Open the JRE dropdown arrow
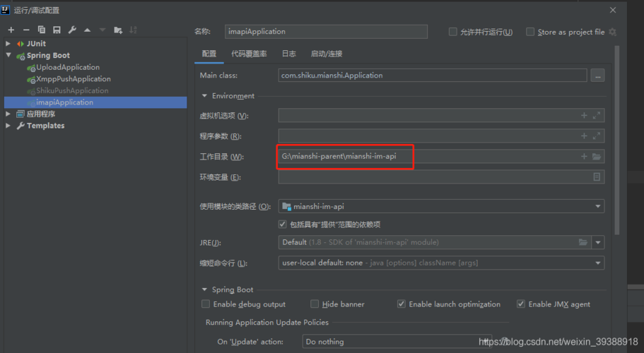644x353 pixels. click(598, 242)
